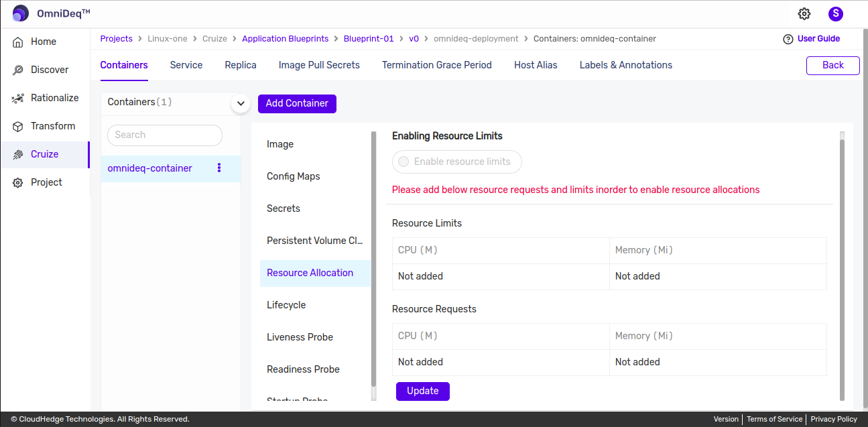Screen dimensions: 868x427
Task: Open the User Guide help icon
Action: (x=788, y=39)
